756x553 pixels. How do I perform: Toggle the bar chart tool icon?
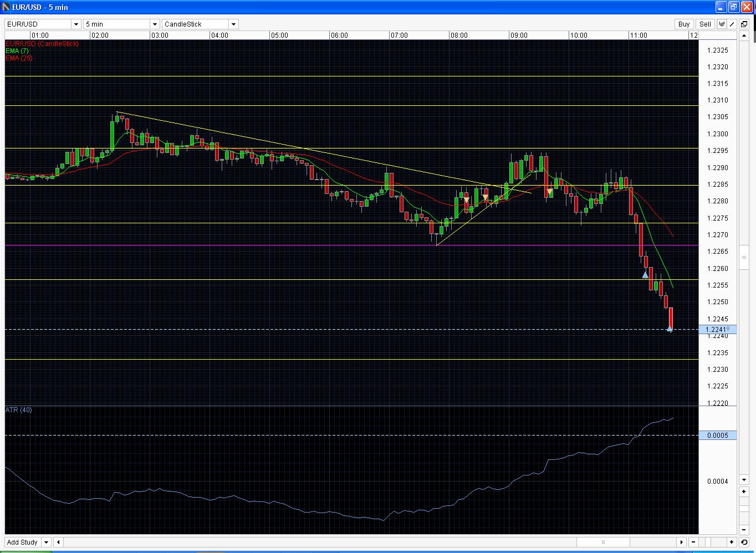pyautogui.click(x=722, y=24)
